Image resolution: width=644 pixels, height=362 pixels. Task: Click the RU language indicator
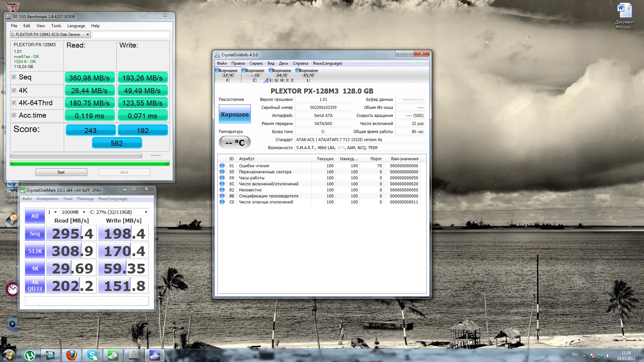pos(575,355)
